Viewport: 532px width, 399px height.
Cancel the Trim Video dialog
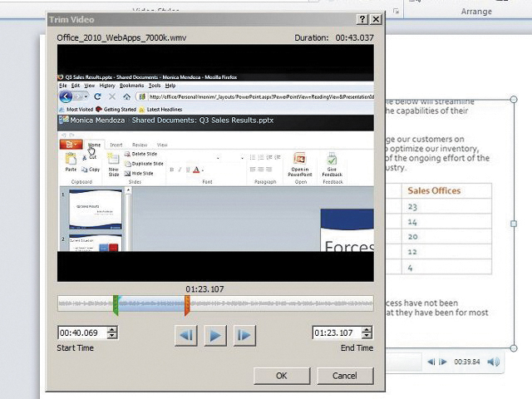pos(345,376)
